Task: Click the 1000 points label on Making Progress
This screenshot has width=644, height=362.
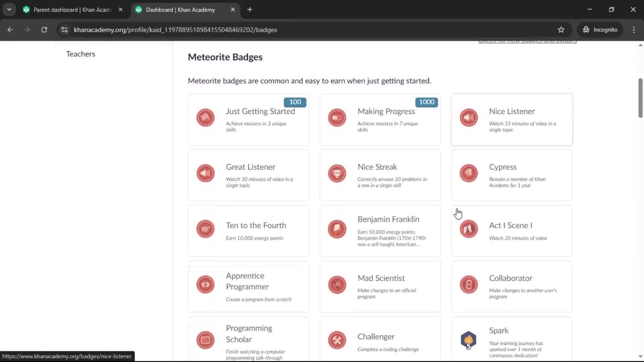Action: [427, 102]
